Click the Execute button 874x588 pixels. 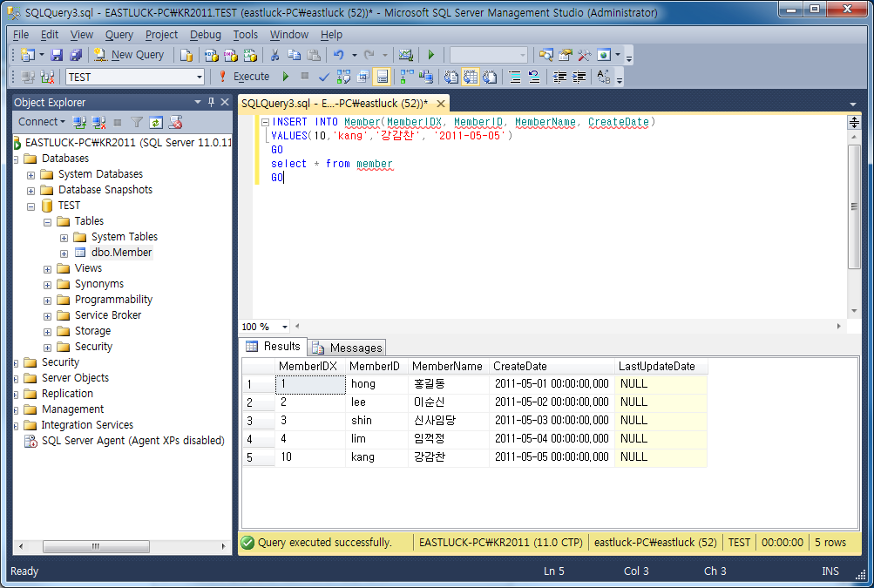pos(244,77)
